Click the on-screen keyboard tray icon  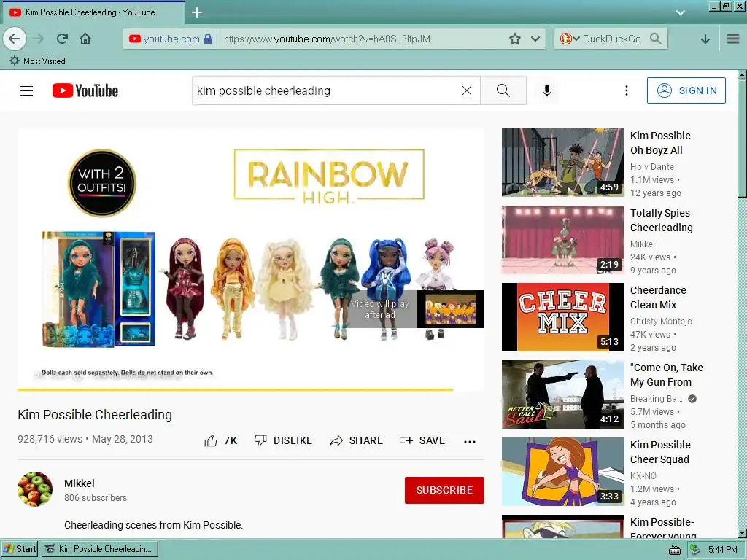point(675,551)
